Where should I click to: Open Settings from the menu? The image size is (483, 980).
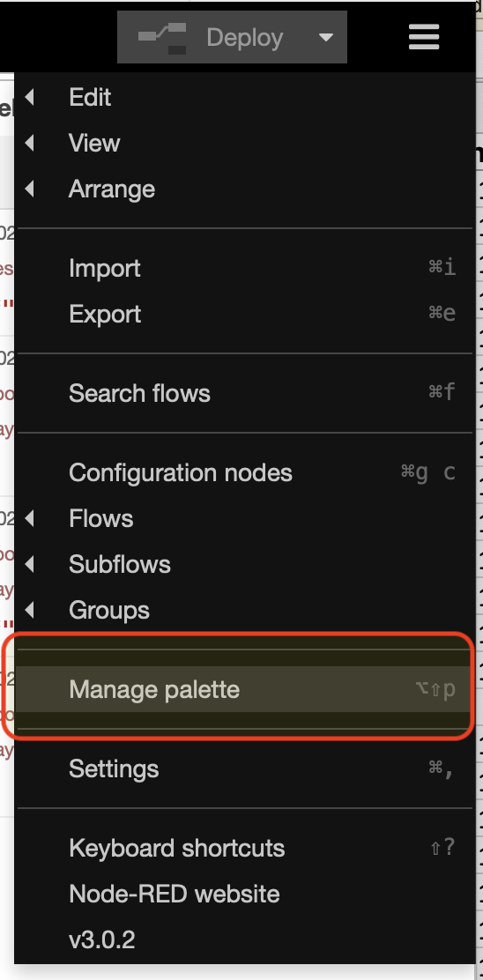pos(243,768)
